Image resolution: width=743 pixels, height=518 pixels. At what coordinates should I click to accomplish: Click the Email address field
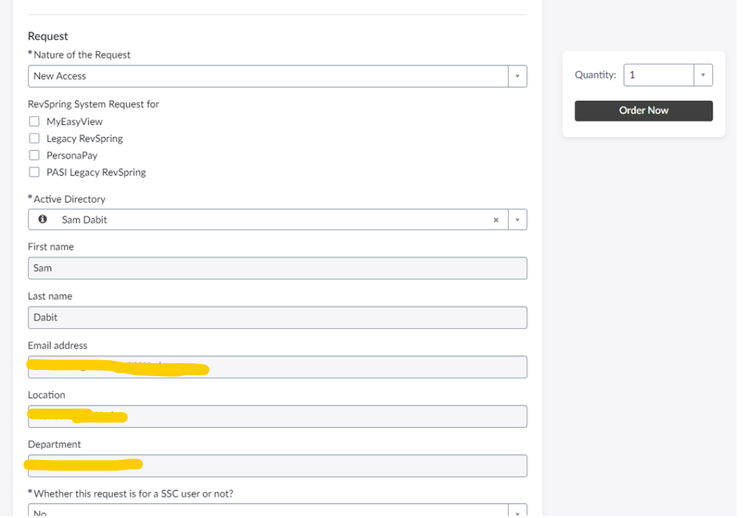click(278, 367)
